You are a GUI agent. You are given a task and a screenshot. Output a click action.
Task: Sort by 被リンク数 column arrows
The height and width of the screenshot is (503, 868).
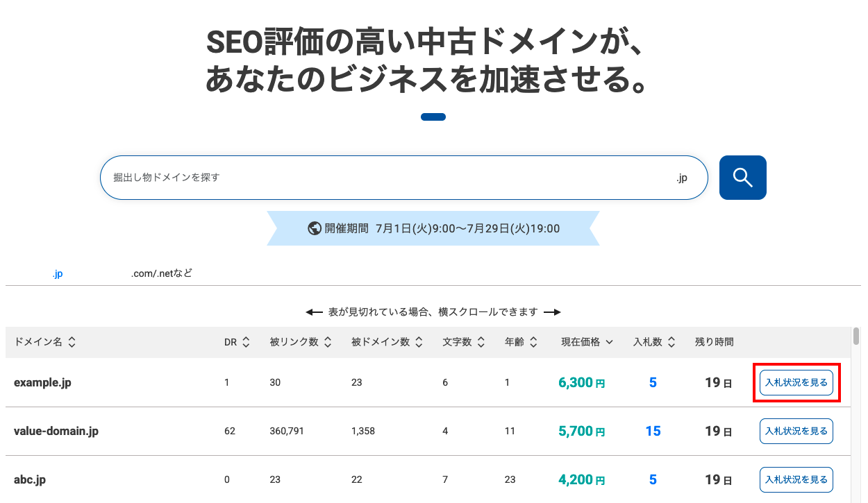tap(328, 342)
